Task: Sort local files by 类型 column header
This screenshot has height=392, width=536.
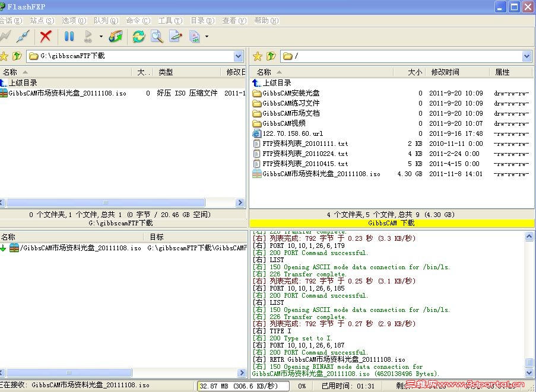Action: pos(187,72)
